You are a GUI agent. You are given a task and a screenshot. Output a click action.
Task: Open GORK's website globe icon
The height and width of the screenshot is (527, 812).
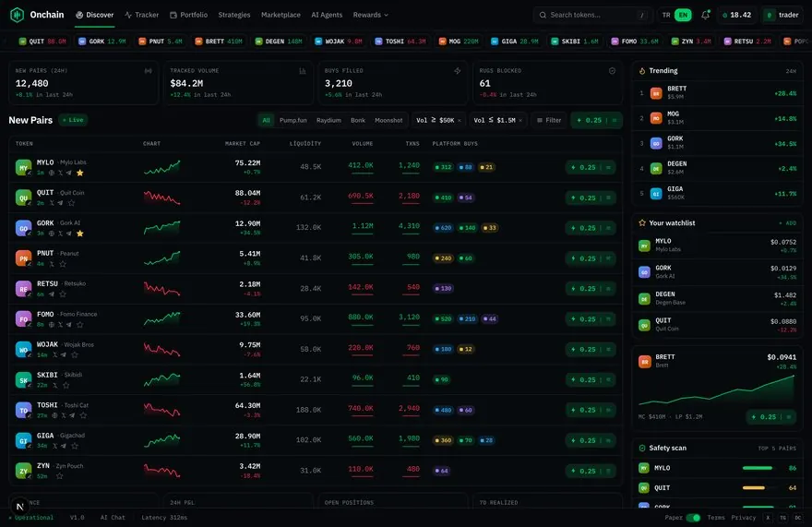pos(52,234)
